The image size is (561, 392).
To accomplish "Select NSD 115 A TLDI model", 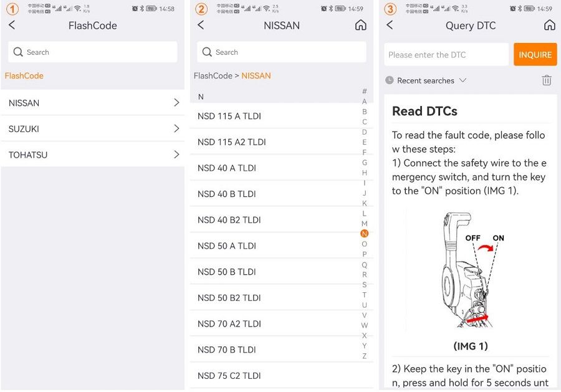I will pos(229,116).
